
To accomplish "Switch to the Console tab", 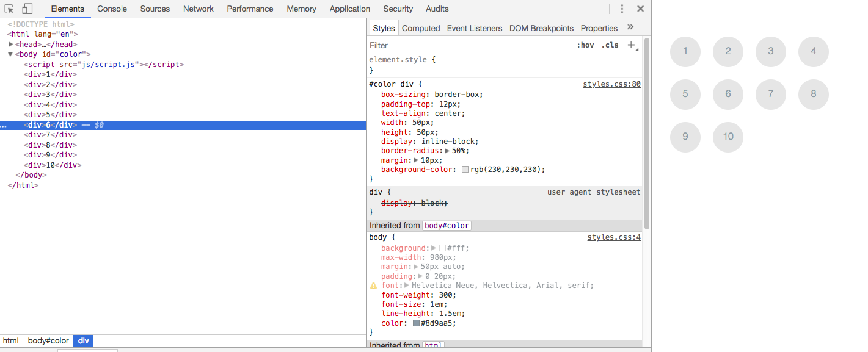I will [x=112, y=9].
